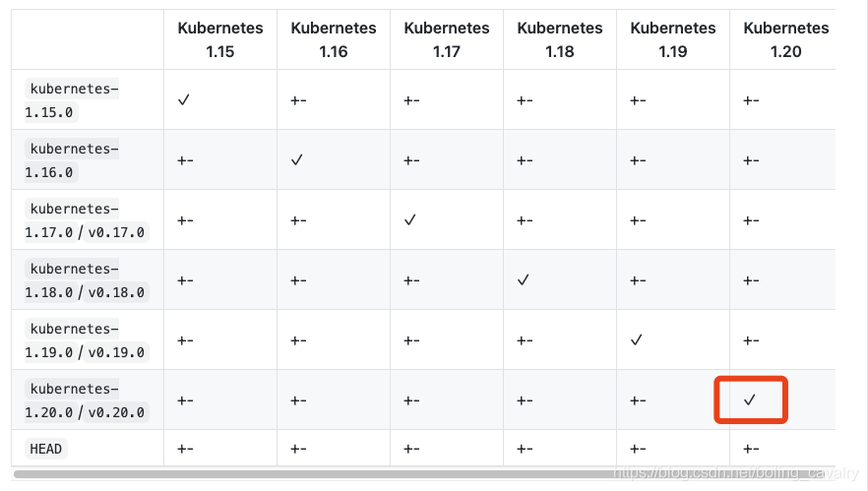Click +- cell in HEAD row under Kubernetes 1.20

[751, 449]
